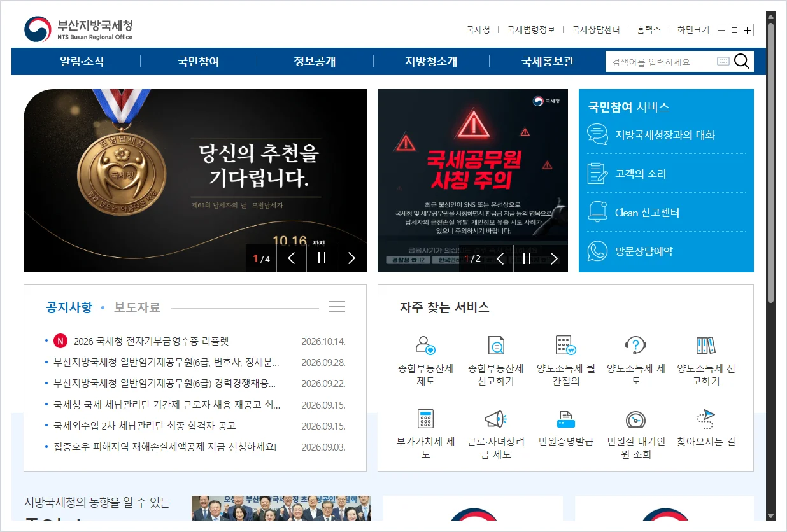Image resolution: width=787 pixels, height=532 pixels.
Task: Open the 국세홍보관 menu
Action: click(x=548, y=62)
